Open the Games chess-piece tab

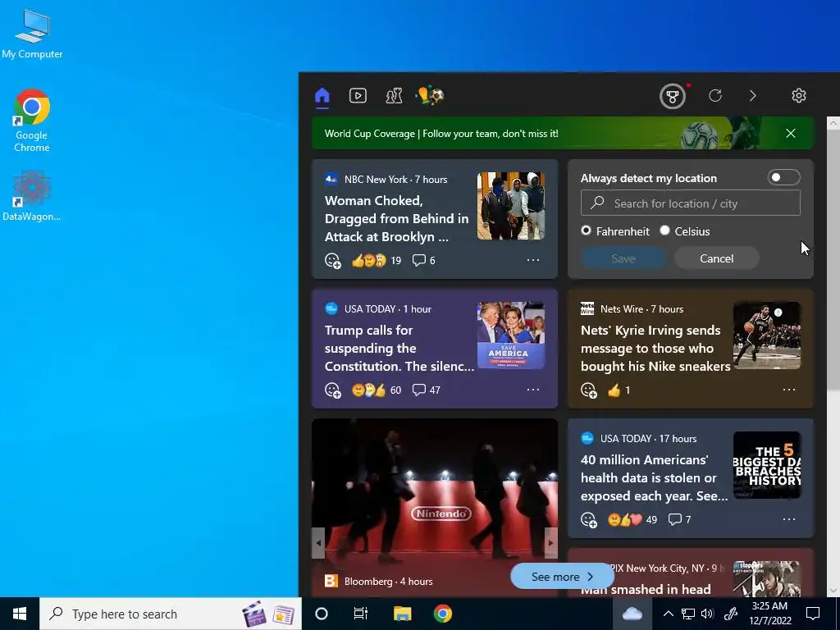394,96
